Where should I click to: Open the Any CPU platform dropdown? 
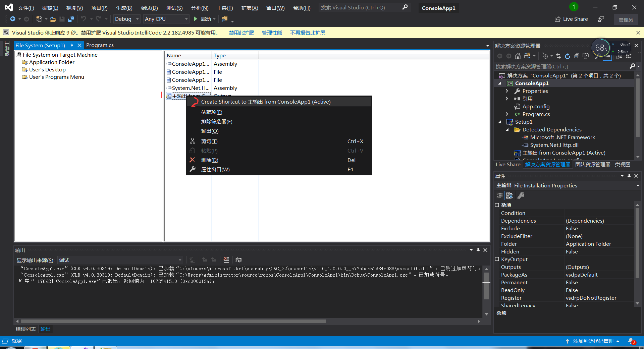pyautogui.click(x=166, y=19)
